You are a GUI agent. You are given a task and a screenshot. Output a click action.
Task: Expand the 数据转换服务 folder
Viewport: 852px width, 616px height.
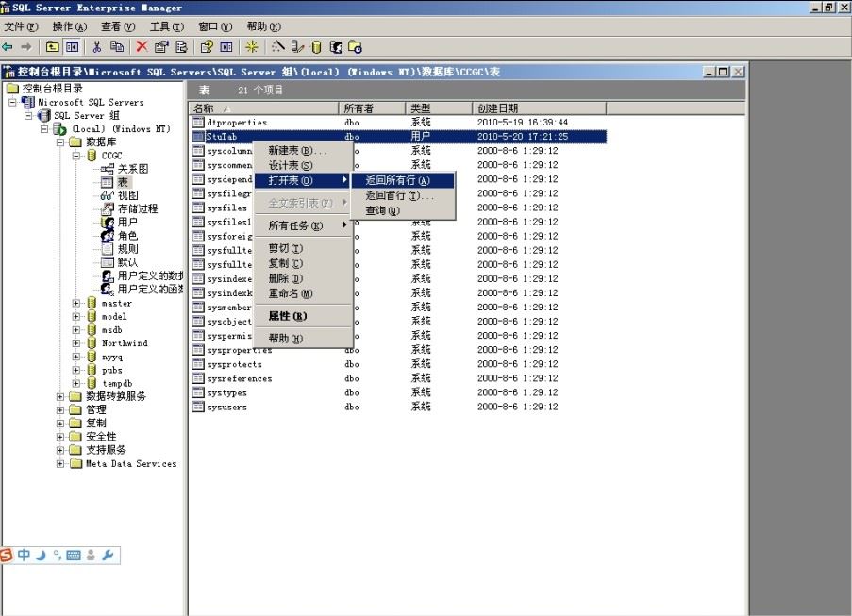click(60, 396)
